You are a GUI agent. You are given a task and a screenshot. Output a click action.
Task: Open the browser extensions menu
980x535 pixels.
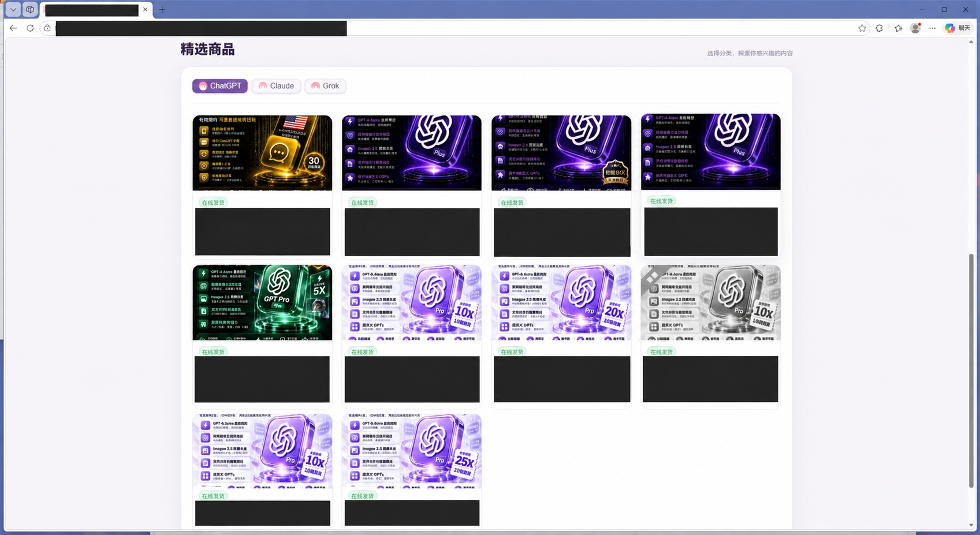click(x=880, y=28)
